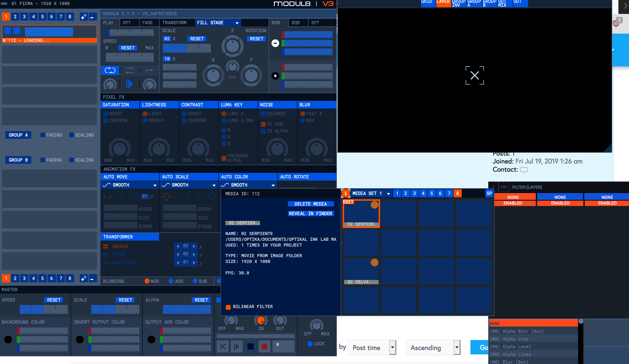The height and width of the screenshot is (364, 629).
Task: Click the Z scale knob
Action: tap(232, 46)
